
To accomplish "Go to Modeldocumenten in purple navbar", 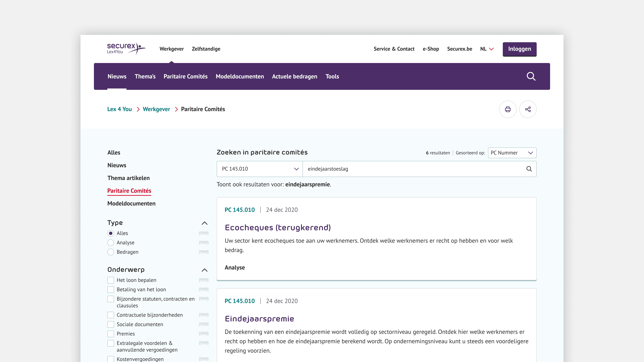I will tap(239, 76).
